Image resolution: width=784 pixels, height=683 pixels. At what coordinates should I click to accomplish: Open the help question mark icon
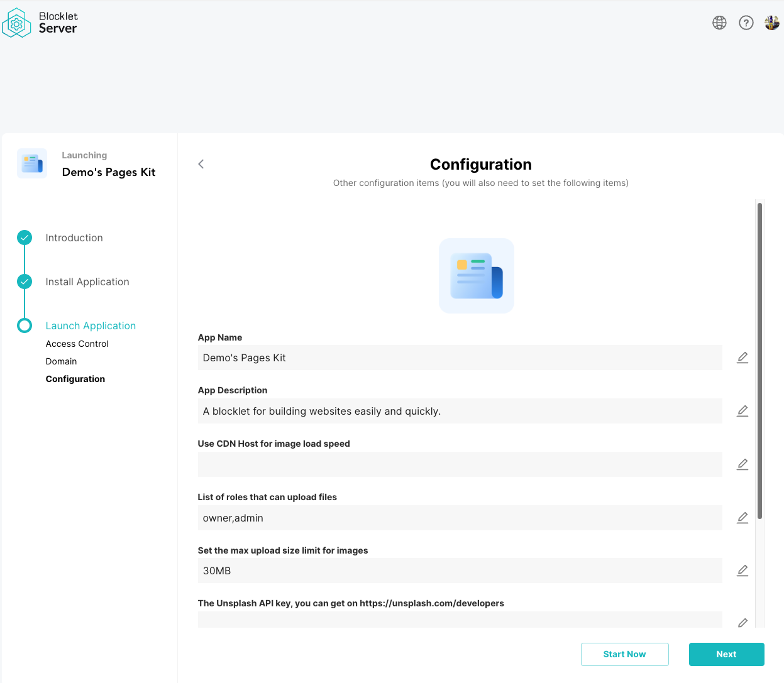click(x=746, y=23)
